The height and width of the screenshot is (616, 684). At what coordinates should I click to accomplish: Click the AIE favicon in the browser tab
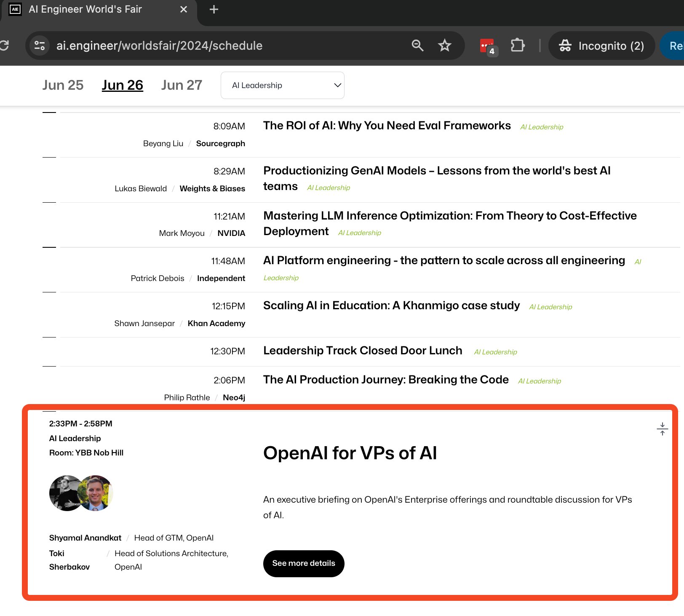tap(15, 9)
